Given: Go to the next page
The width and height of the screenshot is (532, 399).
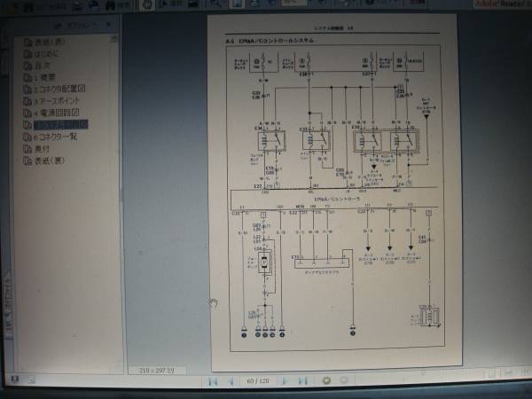Looking at the screenshot, I should pyautogui.click(x=286, y=381).
